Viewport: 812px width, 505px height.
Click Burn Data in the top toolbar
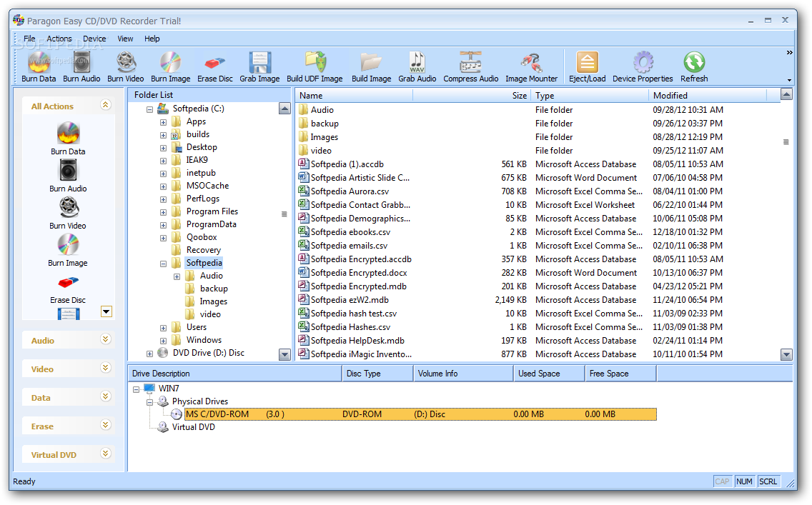(39, 67)
